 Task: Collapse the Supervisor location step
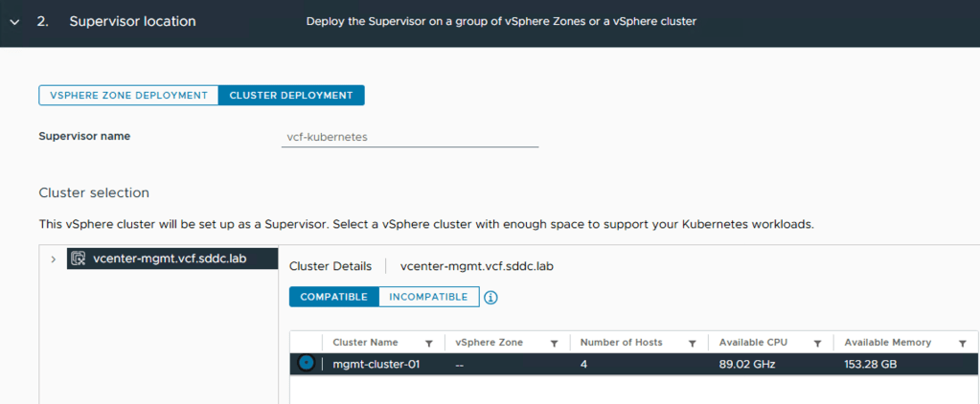pyautogui.click(x=14, y=21)
